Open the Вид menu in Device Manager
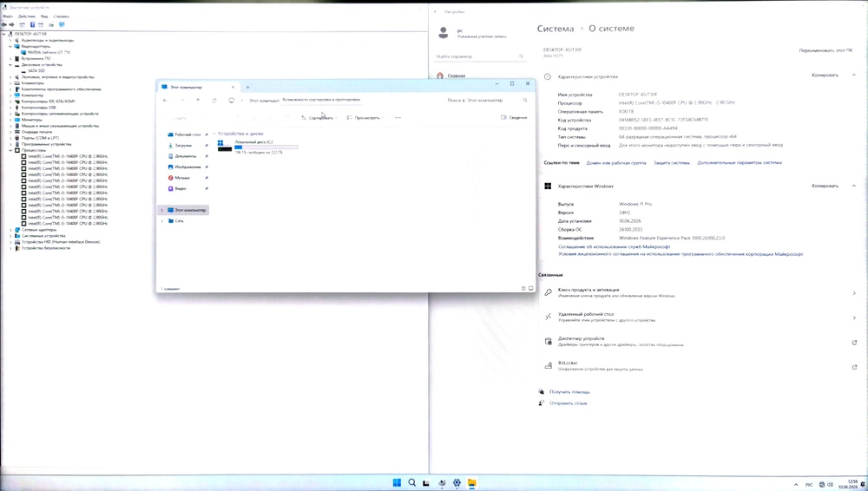The height and width of the screenshot is (491, 868). [44, 16]
